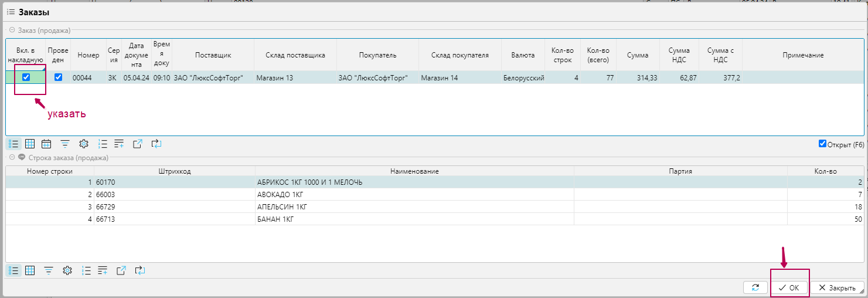Switch upper orders table to grid view
Screen dimensions: 868x298
(x=30, y=144)
